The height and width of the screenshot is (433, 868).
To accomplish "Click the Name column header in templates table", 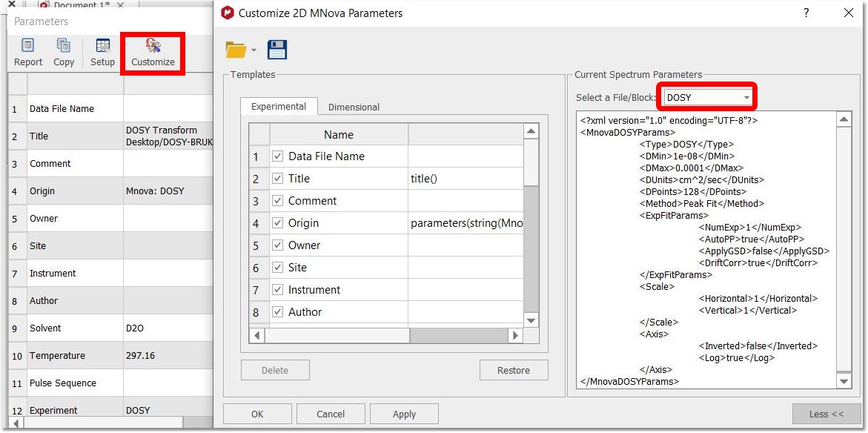I will (339, 134).
